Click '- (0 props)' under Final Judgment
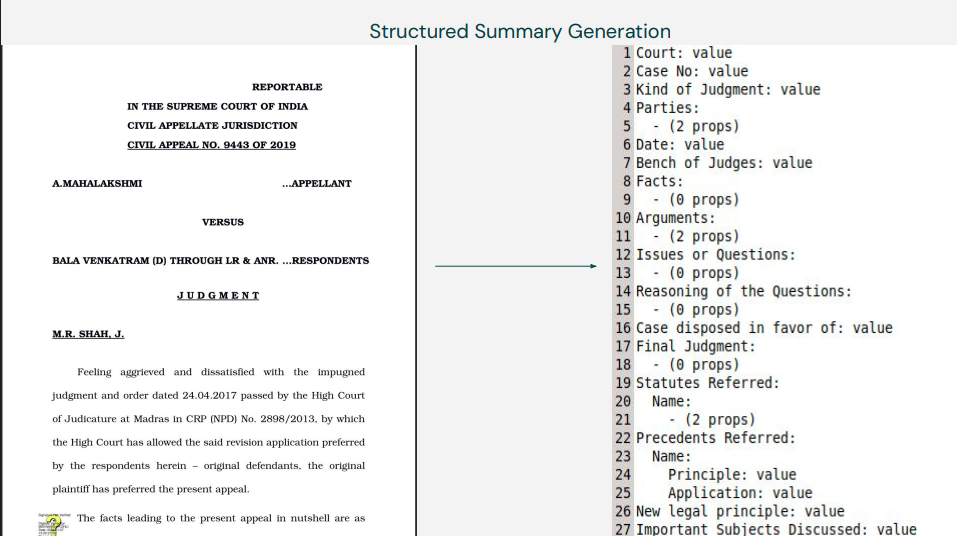The height and width of the screenshot is (536, 957). 696,364
